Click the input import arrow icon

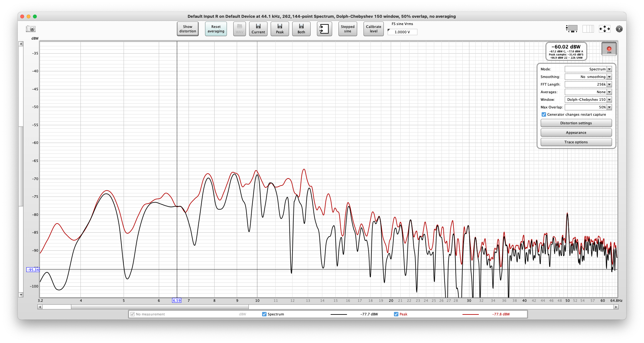(324, 29)
